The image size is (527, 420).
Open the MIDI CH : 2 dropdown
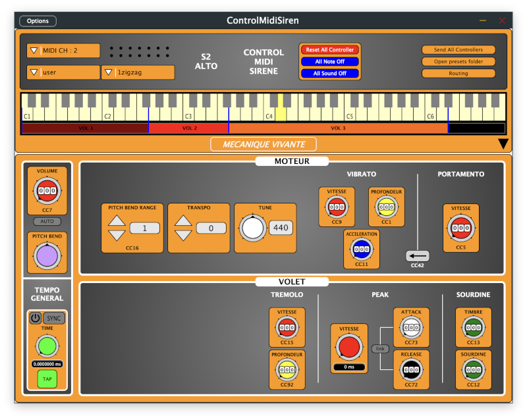click(62, 50)
